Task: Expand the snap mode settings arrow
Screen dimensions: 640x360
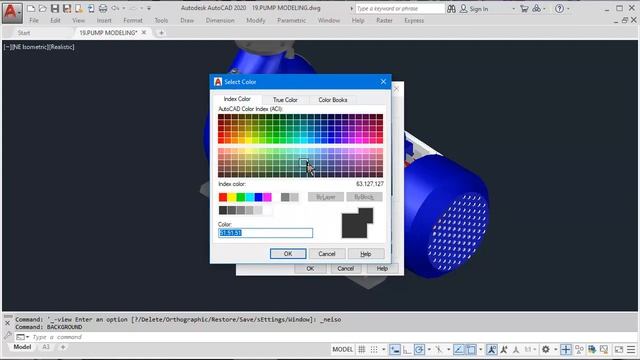Action: tap(384, 349)
